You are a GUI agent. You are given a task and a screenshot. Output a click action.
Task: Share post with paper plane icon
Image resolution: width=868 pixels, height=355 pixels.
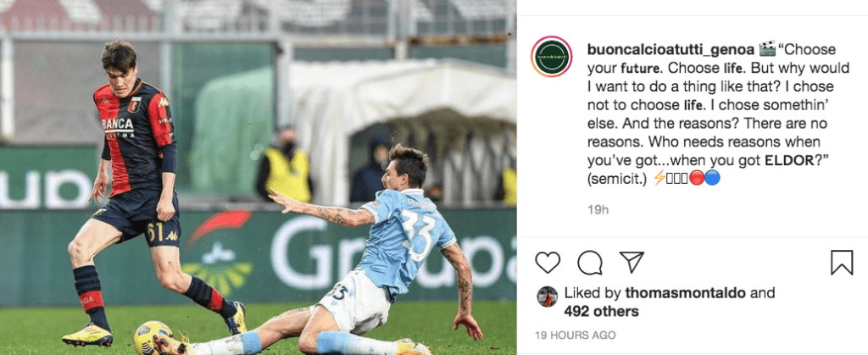pyautogui.click(x=632, y=262)
